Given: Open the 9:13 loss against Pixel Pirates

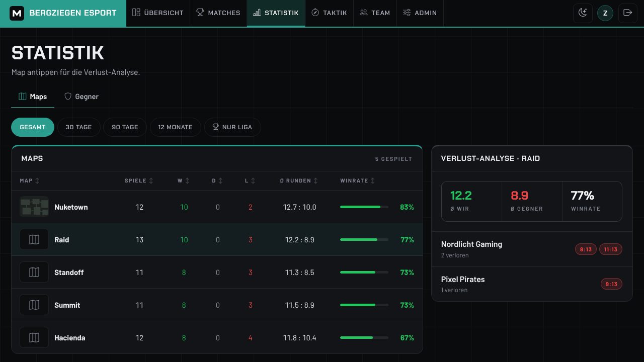Looking at the screenshot, I should 611,284.
